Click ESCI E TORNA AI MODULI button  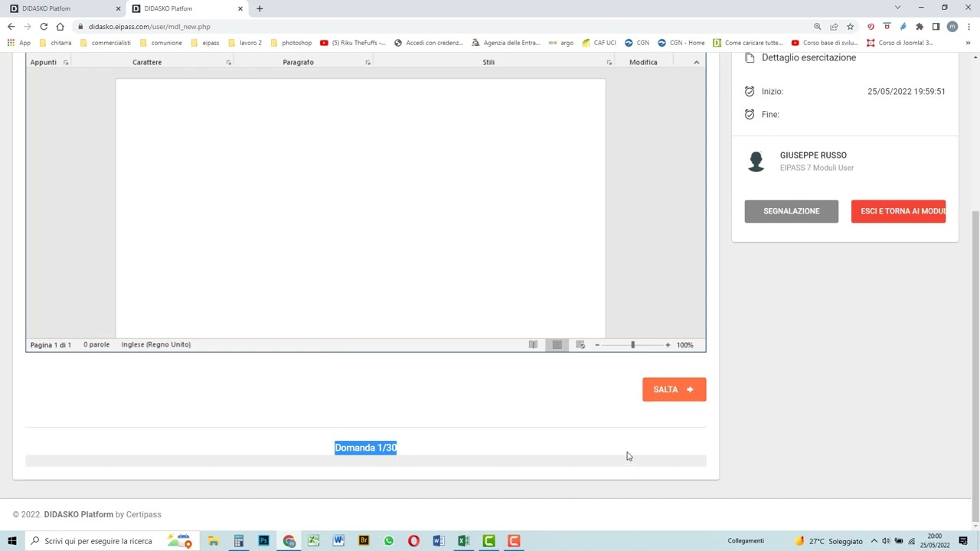pos(898,211)
